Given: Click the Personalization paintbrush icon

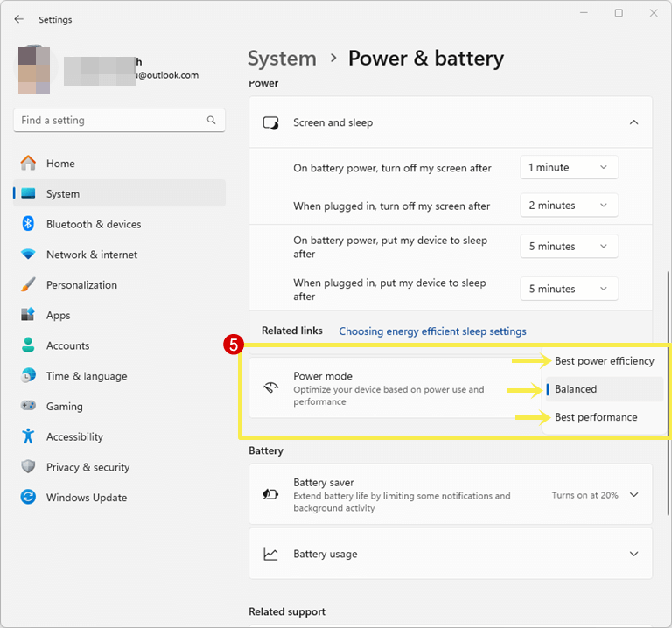Looking at the screenshot, I should (28, 284).
